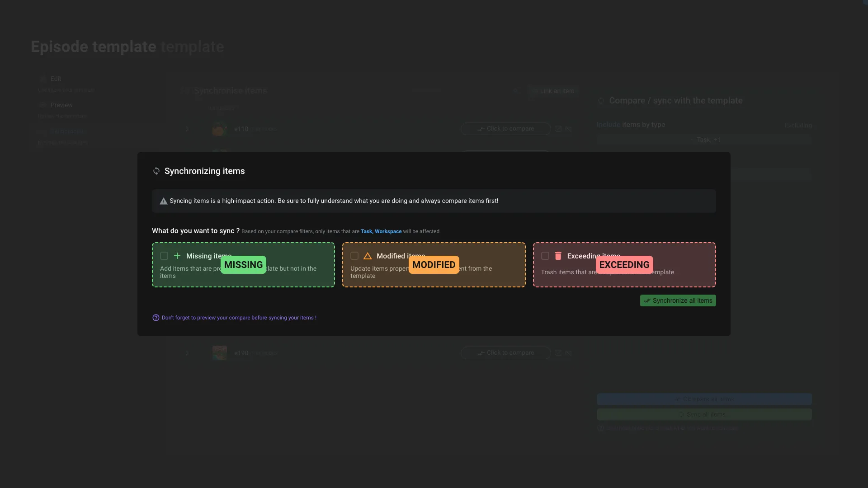Click the 'Episode template' page title
The height and width of the screenshot is (488, 868).
(x=94, y=47)
